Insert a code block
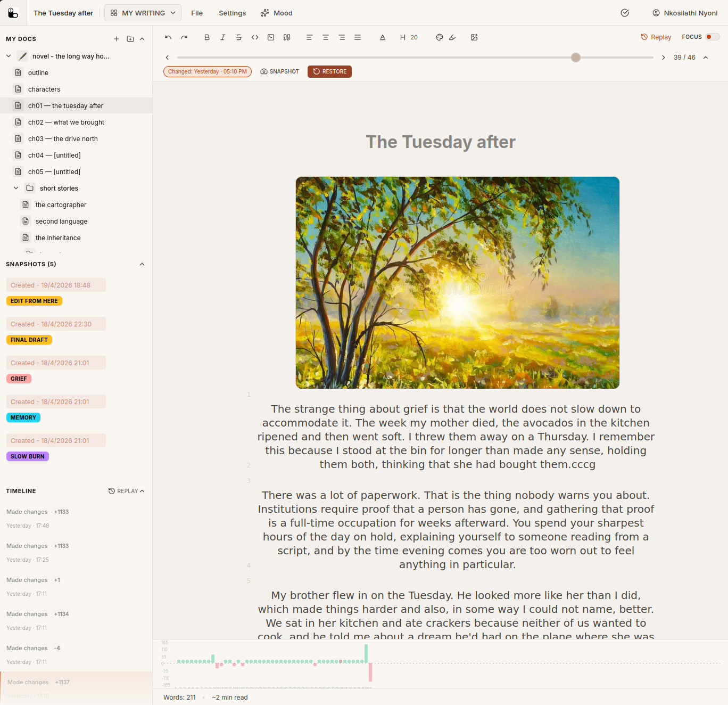 point(271,37)
